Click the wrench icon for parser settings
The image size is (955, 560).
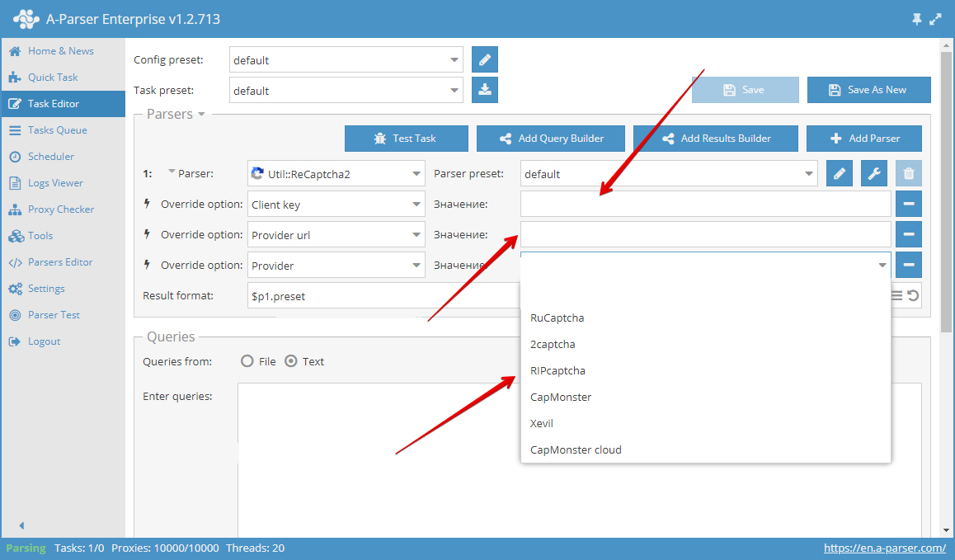pos(874,173)
